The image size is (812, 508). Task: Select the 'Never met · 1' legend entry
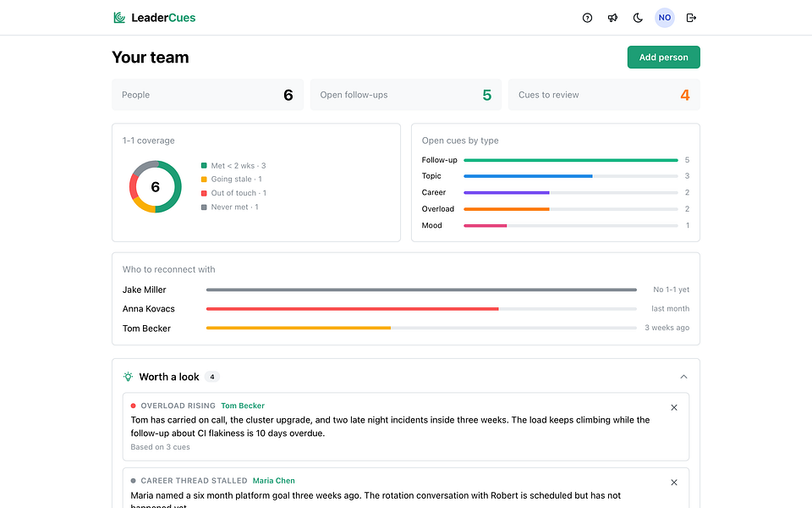(229, 207)
